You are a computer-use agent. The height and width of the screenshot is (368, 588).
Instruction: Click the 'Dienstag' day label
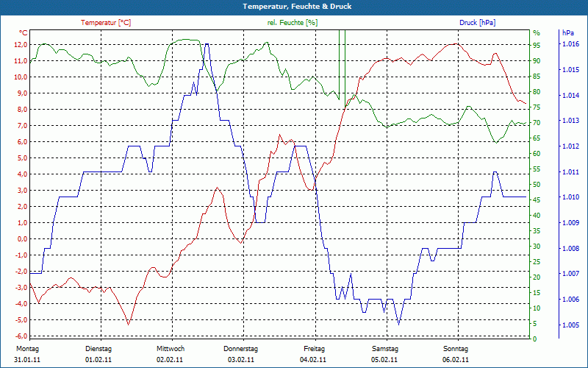[x=98, y=349]
